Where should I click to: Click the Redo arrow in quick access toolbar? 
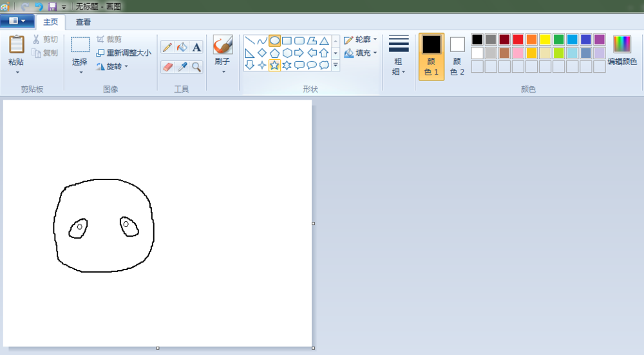tap(24, 6)
